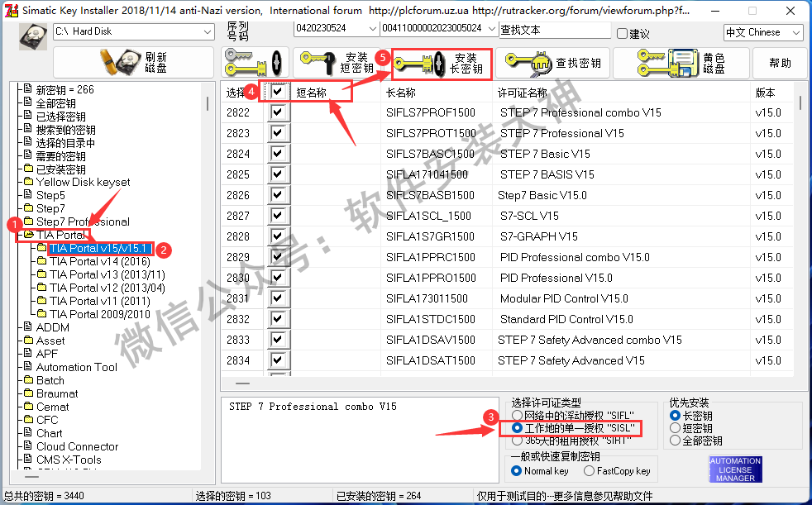Select Automation Tool in the tree
This screenshot has width=812, height=505.
[x=77, y=367]
